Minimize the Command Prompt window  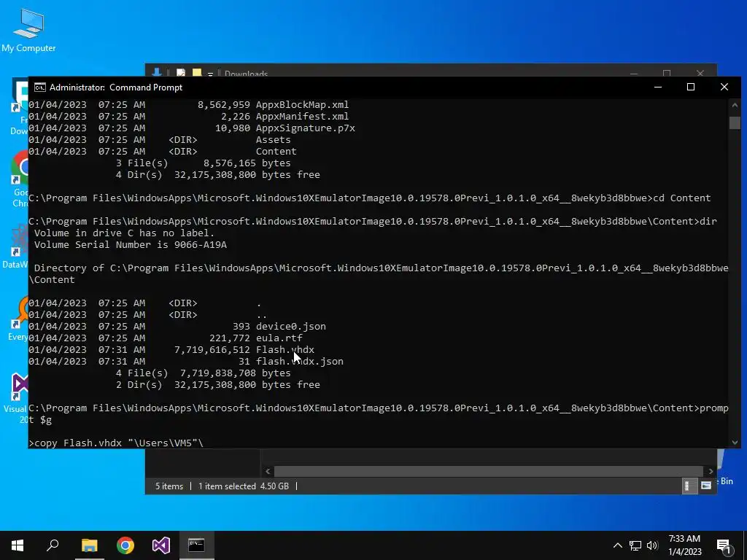(x=658, y=87)
